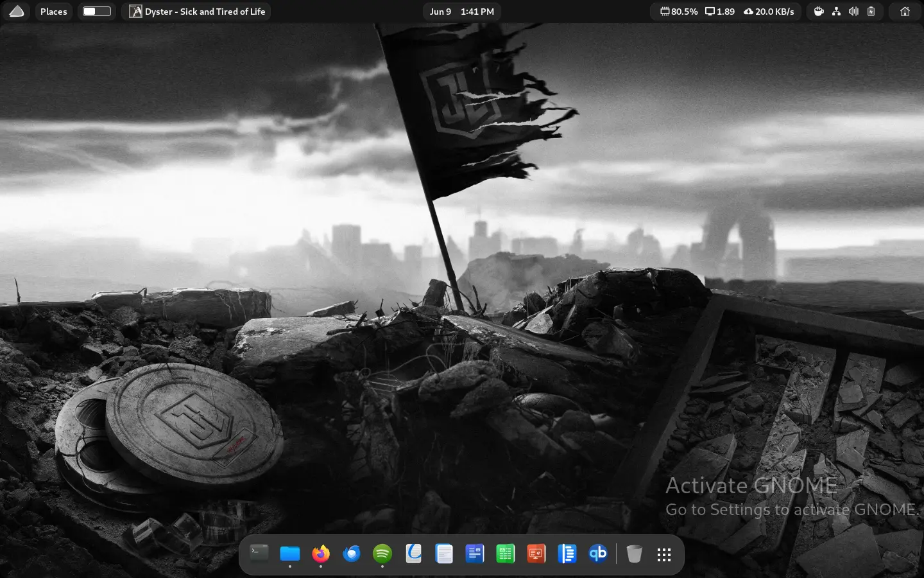This screenshot has height=578, width=924.
Task: Click the home icon in top bar
Action: pos(905,12)
